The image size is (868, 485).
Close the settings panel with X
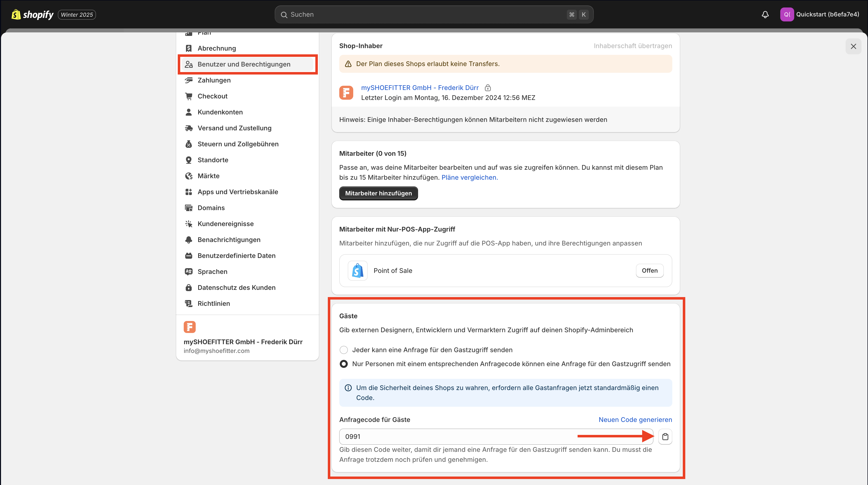[853, 46]
